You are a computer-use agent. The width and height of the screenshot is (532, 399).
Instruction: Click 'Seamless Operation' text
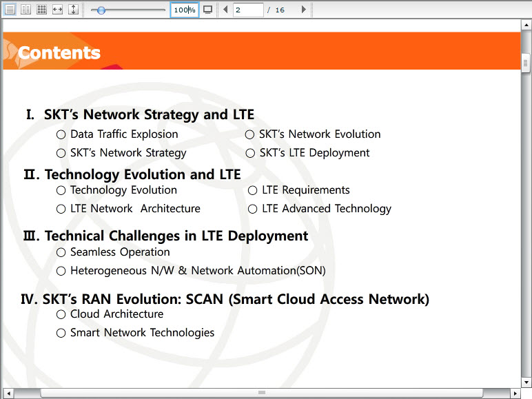coord(120,252)
